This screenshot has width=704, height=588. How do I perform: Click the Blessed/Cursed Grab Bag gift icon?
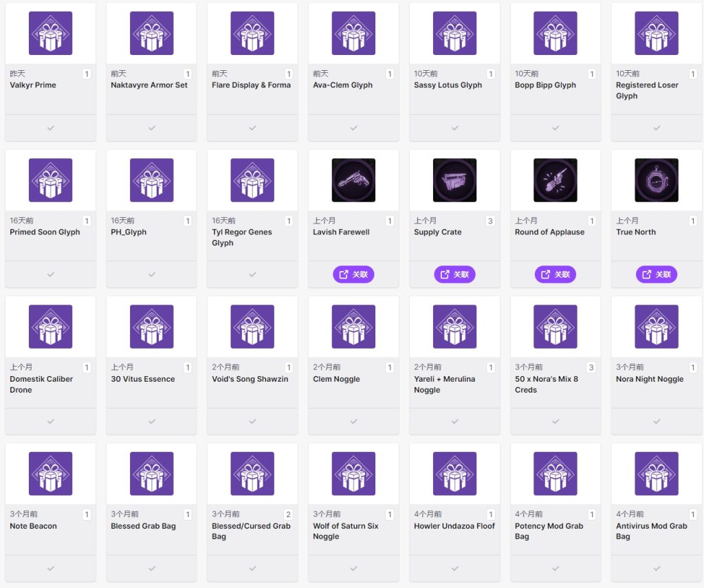(x=252, y=473)
